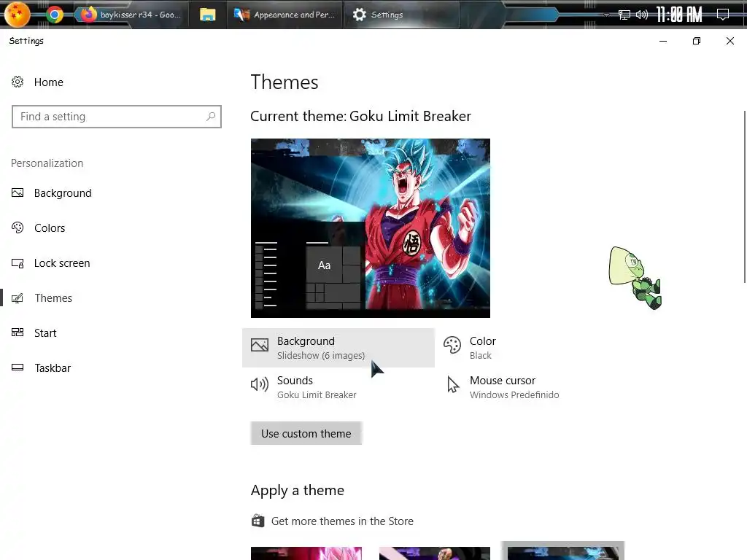The width and height of the screenshot is (747, 560).
Task: Click the vertical scrollbar on the right
Action: (x=744, y=197)
